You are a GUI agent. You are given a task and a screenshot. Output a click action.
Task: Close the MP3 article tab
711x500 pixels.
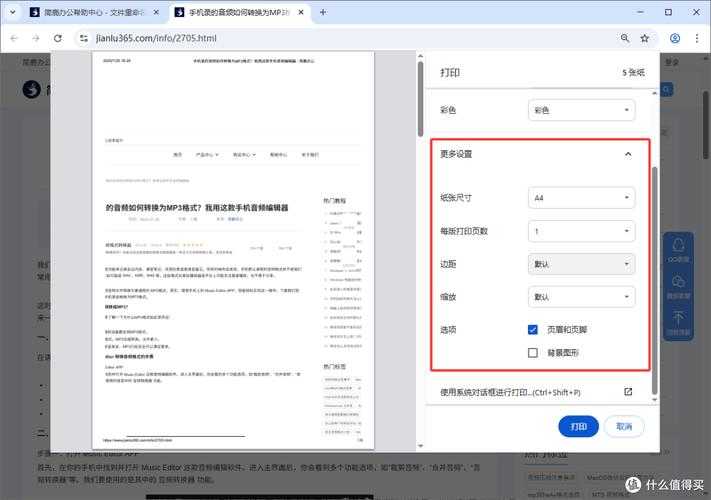click(x=301, y=12)
